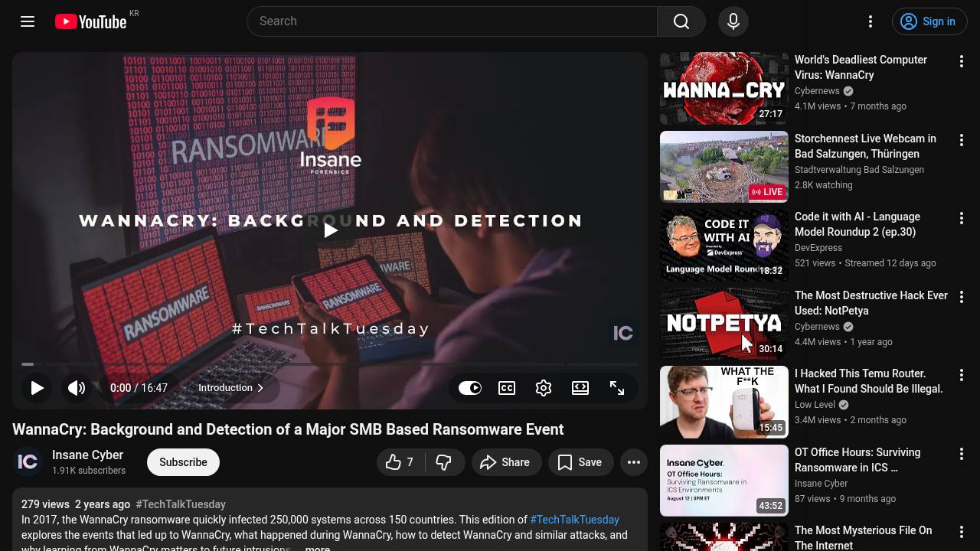This screenshot has width=980, height=551.
Task: Open the hamburger guide menu
Action: pyautogui.click(x=28, y=21)
